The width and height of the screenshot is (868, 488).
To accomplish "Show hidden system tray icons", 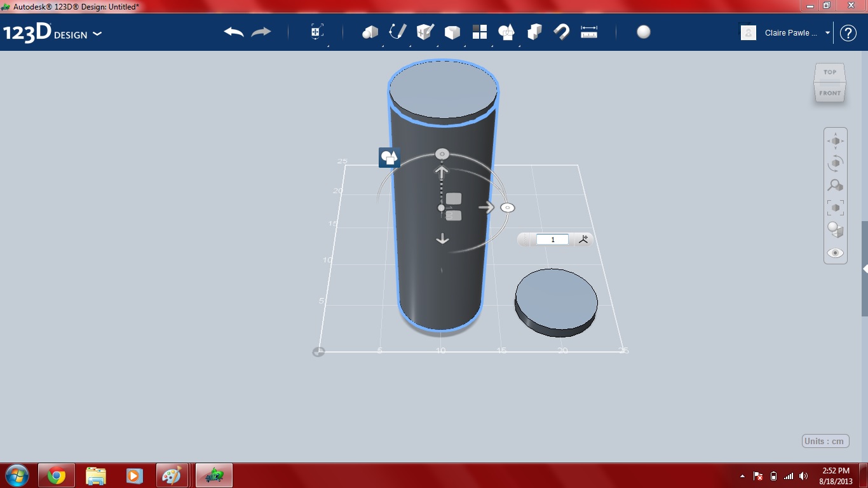I will coord(743,476).
